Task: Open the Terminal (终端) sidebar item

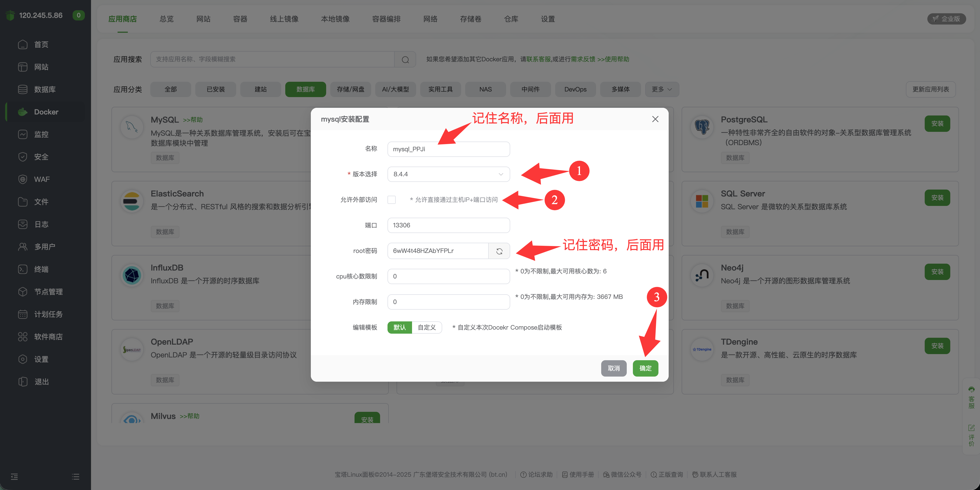Action: coord(41,269)
